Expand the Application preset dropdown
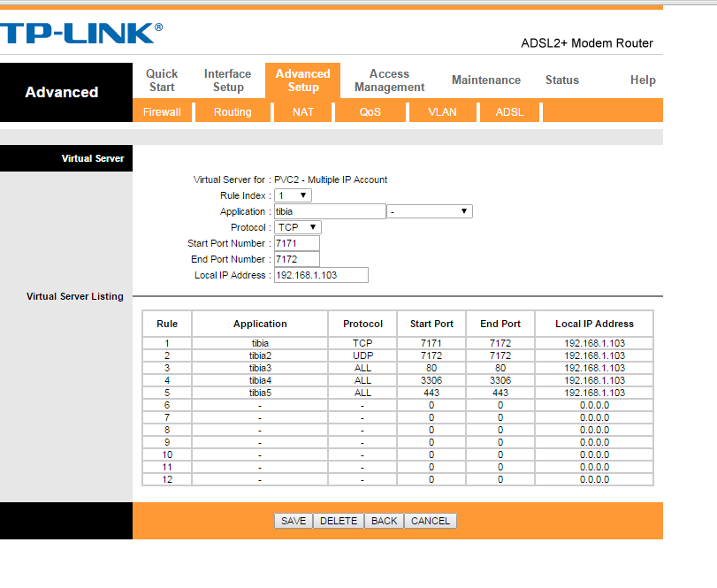This screenshot has width=717, height=588. pyautogui.click(x=430, y=211)
